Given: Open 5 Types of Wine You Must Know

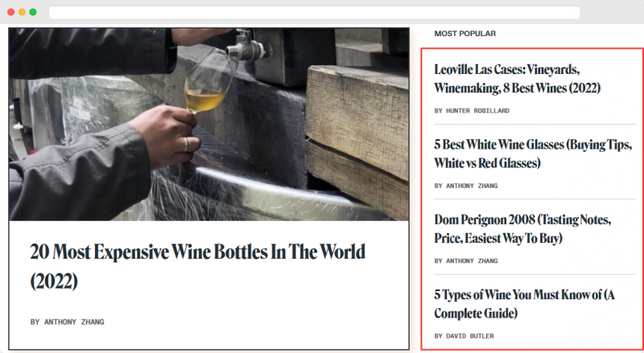Looking at the screenshot, I should point(525,304).
